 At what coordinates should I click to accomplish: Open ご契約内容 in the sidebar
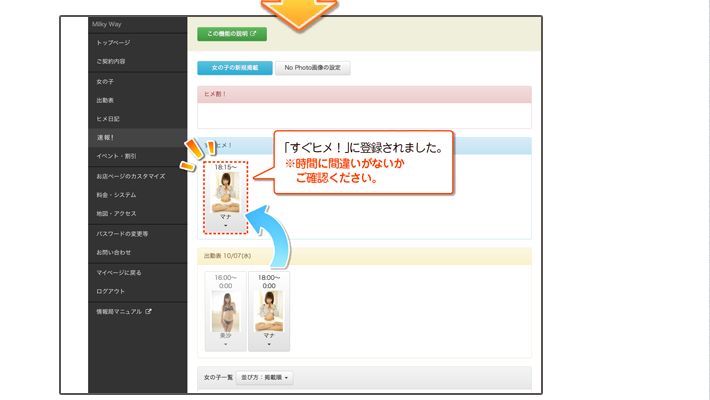tap(110, 61)
